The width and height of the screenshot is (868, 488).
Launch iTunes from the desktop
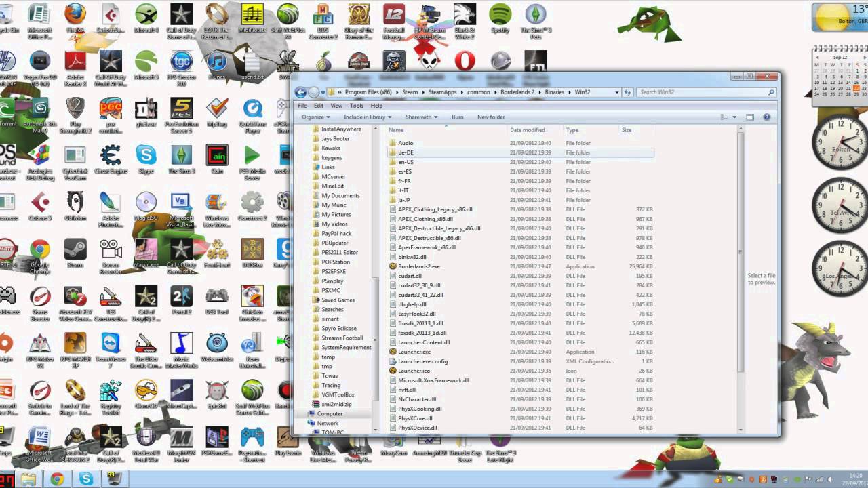[216, 66]
